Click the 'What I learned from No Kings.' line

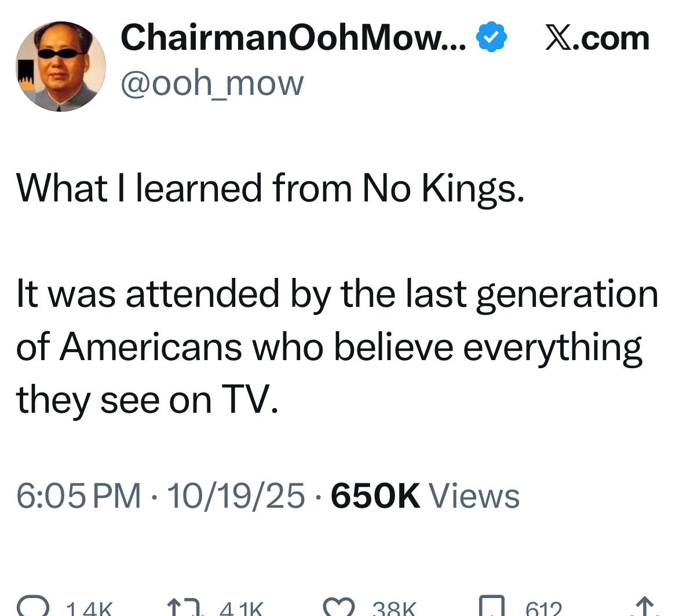271,189
